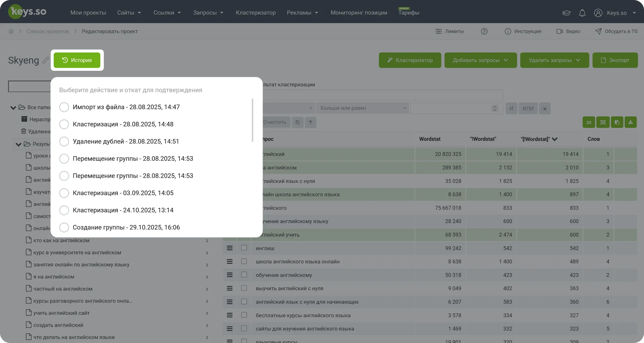Sort by the '[!Wordstat]' column header

[539, 139]
